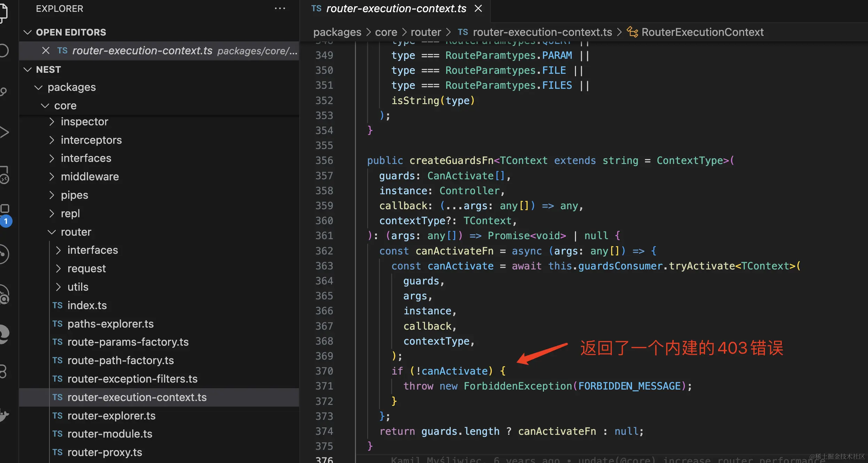Viewport: 868px width, 463px height.
Task: Expand the interceptors folder
Action: point(52,140)
